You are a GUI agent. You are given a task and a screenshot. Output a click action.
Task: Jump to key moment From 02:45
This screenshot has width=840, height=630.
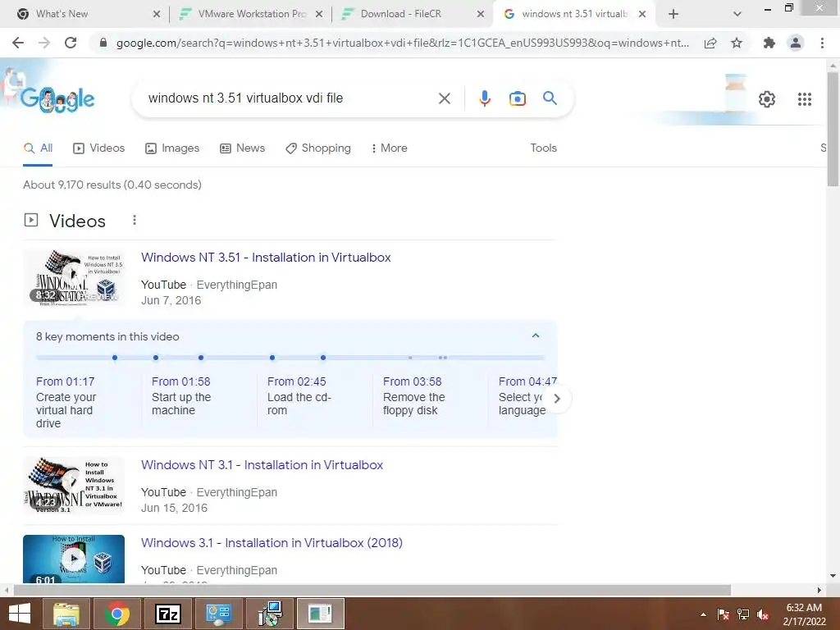[297, 381]
